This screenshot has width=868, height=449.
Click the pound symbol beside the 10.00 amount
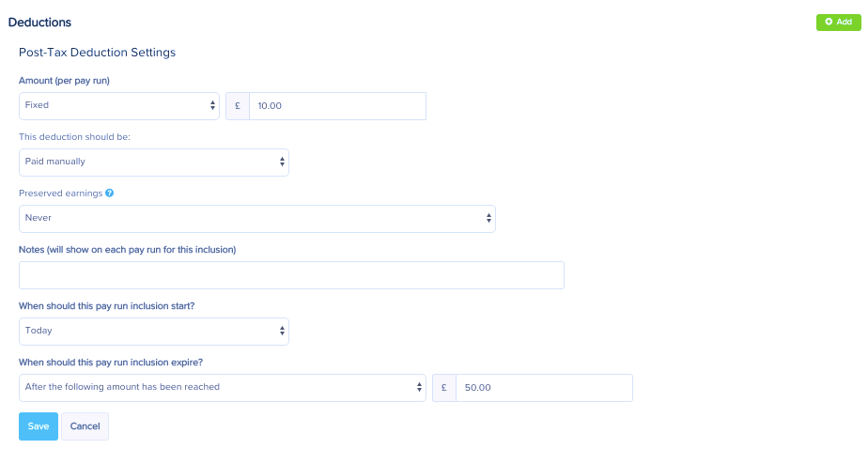click(238, 106)
